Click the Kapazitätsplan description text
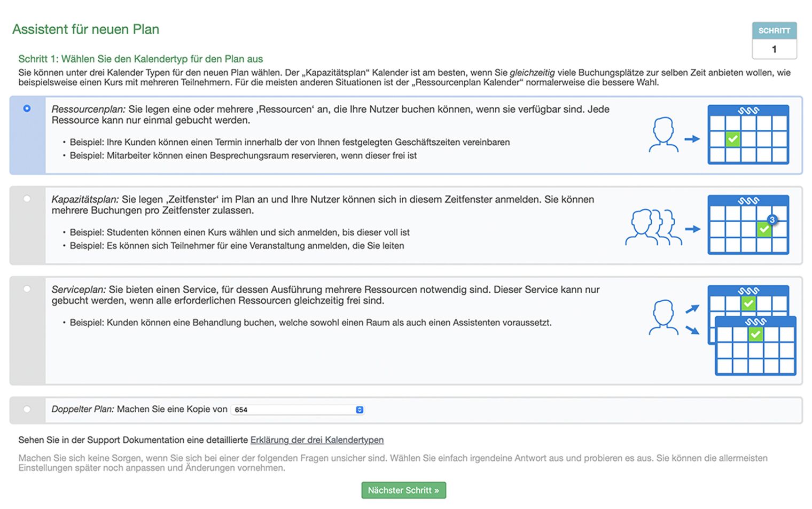 click(x=323, y=205)
